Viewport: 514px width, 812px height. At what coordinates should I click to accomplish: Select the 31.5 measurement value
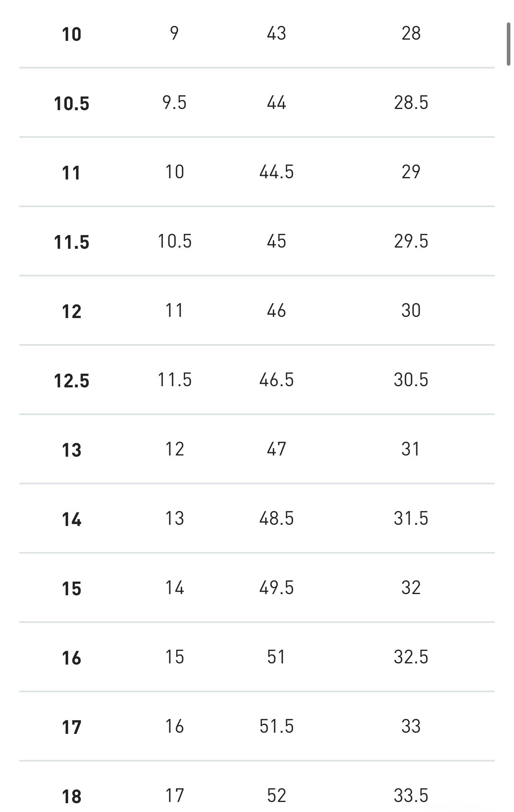click(411, 518)
